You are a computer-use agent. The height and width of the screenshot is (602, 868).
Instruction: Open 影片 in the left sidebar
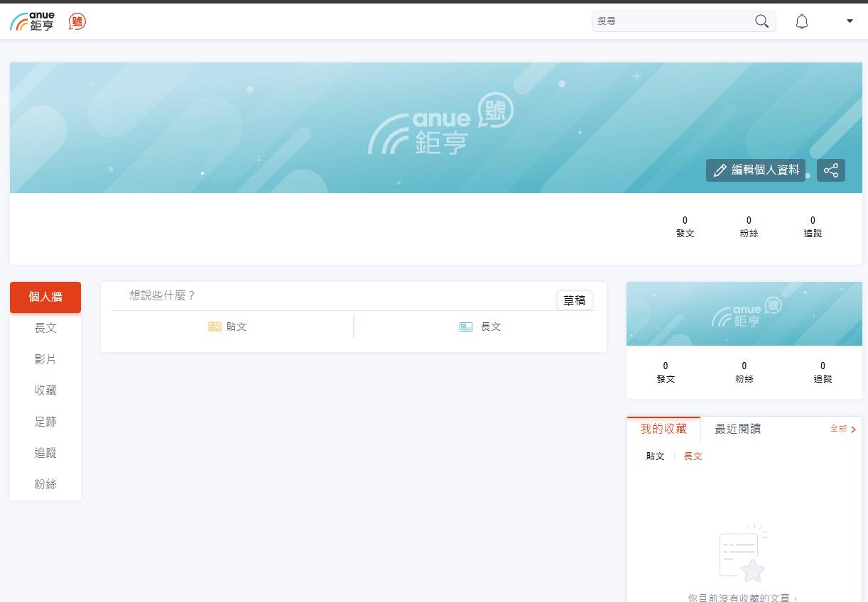pyautogui.click(x=45, y=359)
